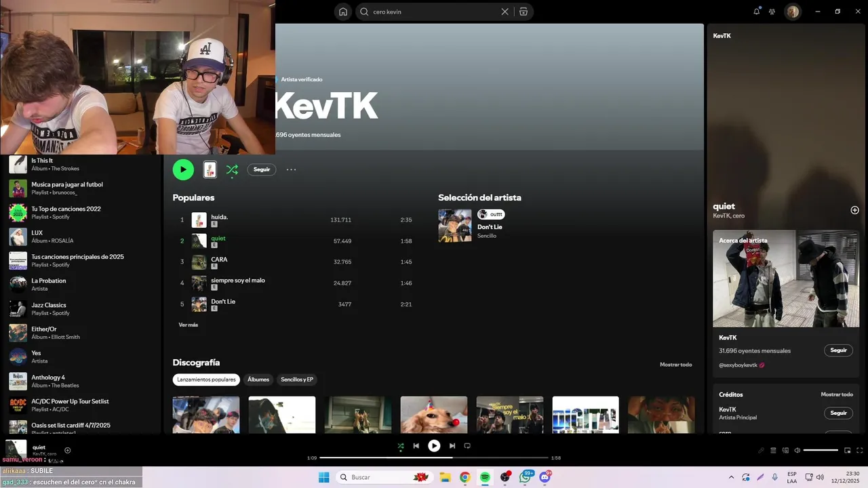This screenshot has width=868, height=488.
Task: Open Friend Activity icon next to the bell
Action: point(772,12)
